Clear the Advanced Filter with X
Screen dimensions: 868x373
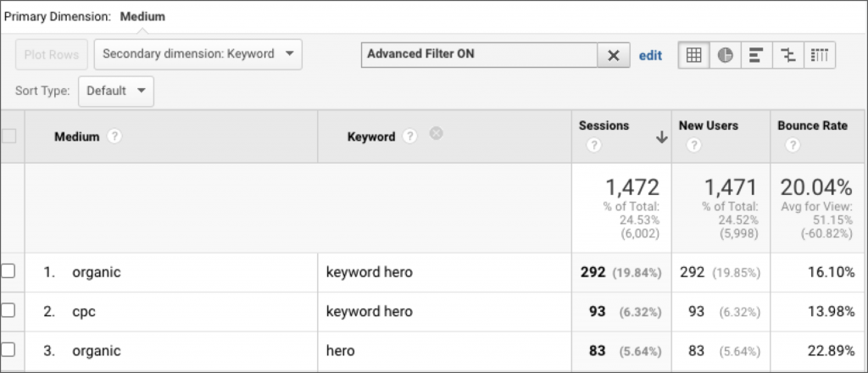coord(614,55)
